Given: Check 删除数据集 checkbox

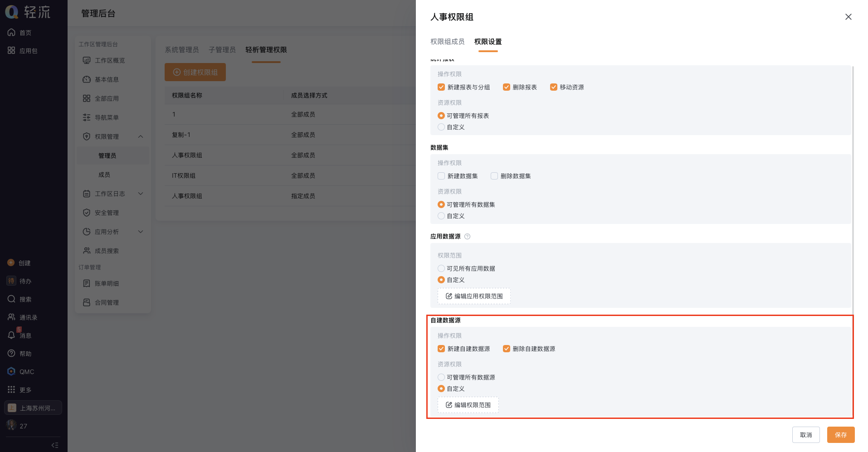Looking at the screenshot, I should click(494, 176).
